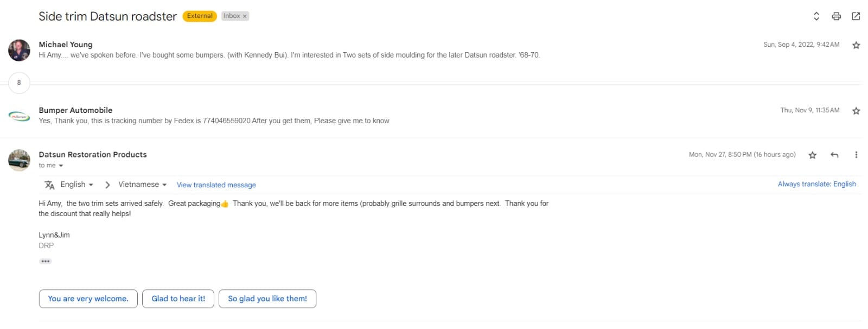Expand the 8 hidden messages
868x329 pixels.
(x=19, y=83)
